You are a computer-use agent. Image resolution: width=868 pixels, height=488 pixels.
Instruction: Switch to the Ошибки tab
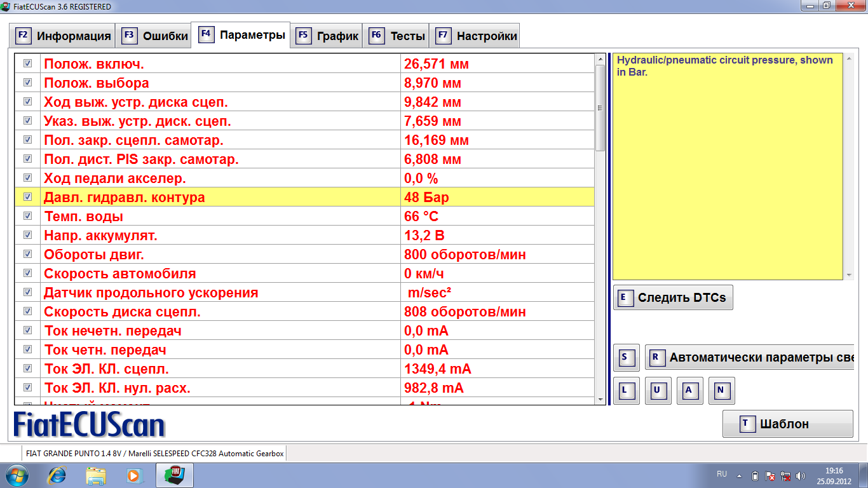pos(154,36)
